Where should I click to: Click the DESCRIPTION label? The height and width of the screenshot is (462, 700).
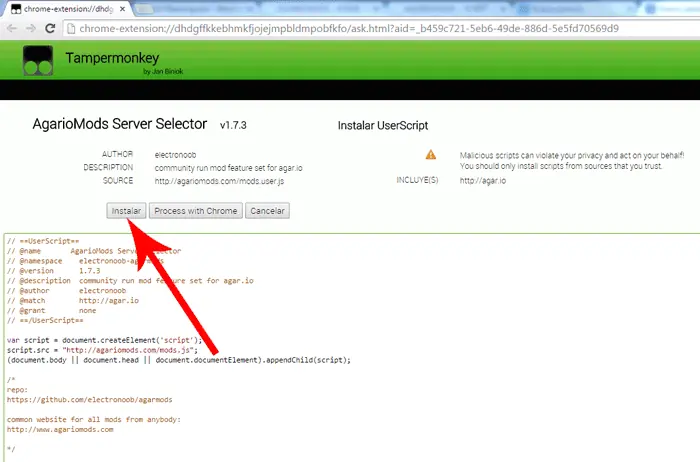tap(108, 167)
